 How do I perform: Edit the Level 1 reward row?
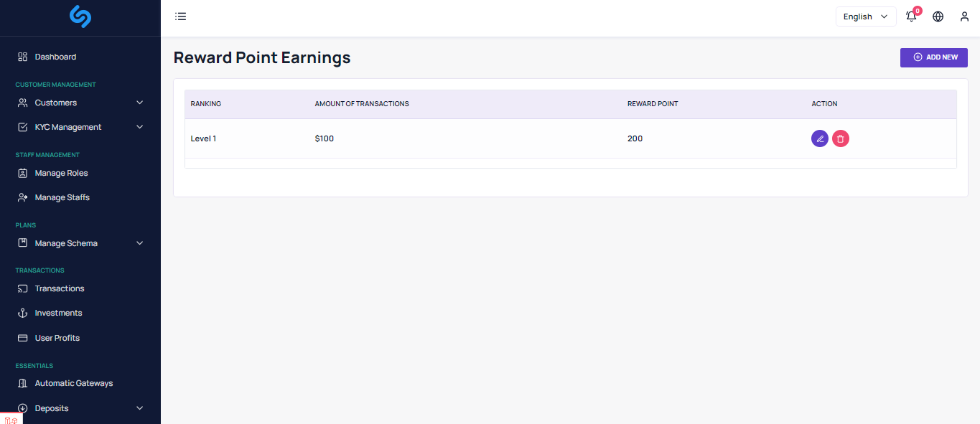pos(819,138)
